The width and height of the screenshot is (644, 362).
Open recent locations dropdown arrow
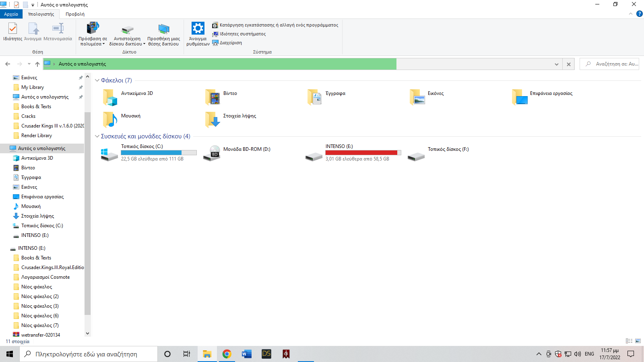29,64
